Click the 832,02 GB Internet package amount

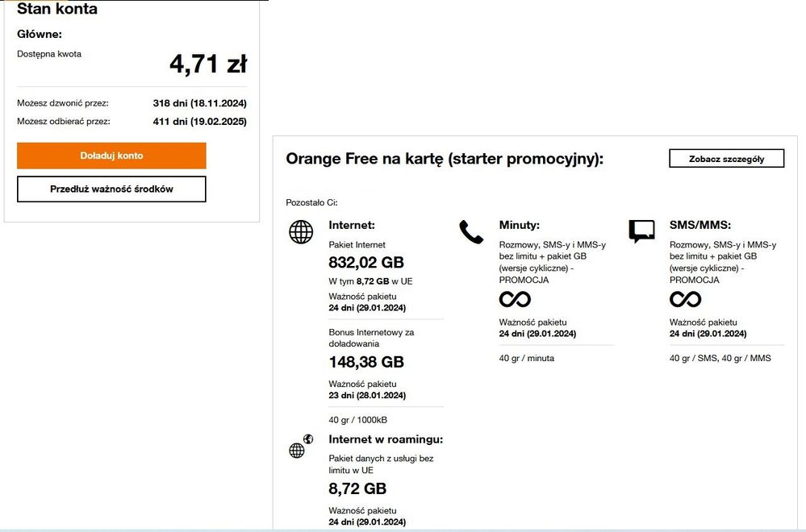click(366, 262)
